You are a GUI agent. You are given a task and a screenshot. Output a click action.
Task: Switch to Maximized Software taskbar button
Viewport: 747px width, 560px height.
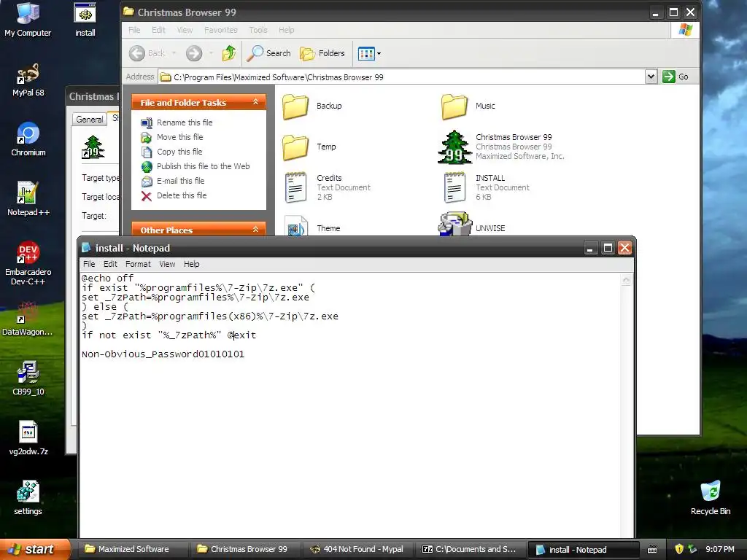[x=133, y=549]
